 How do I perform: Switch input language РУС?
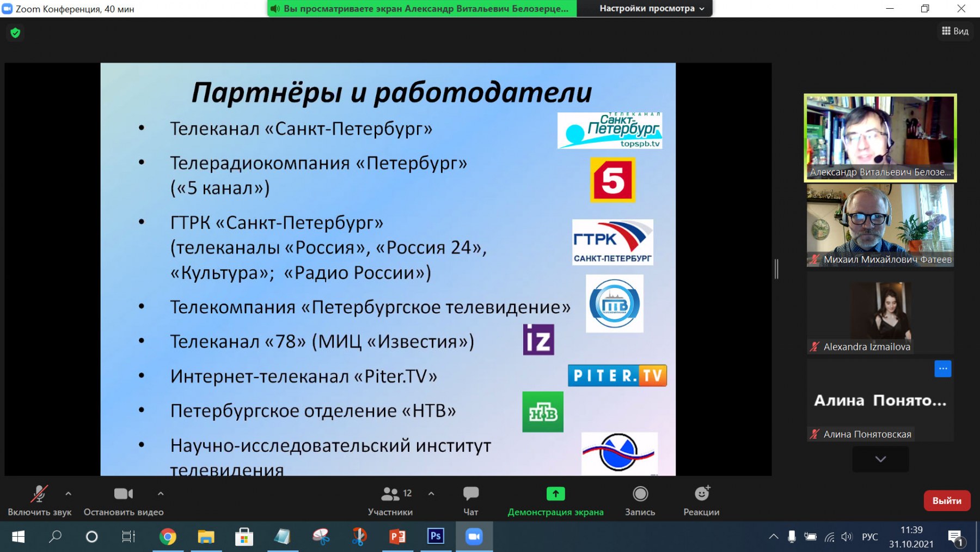pos(869,537)
